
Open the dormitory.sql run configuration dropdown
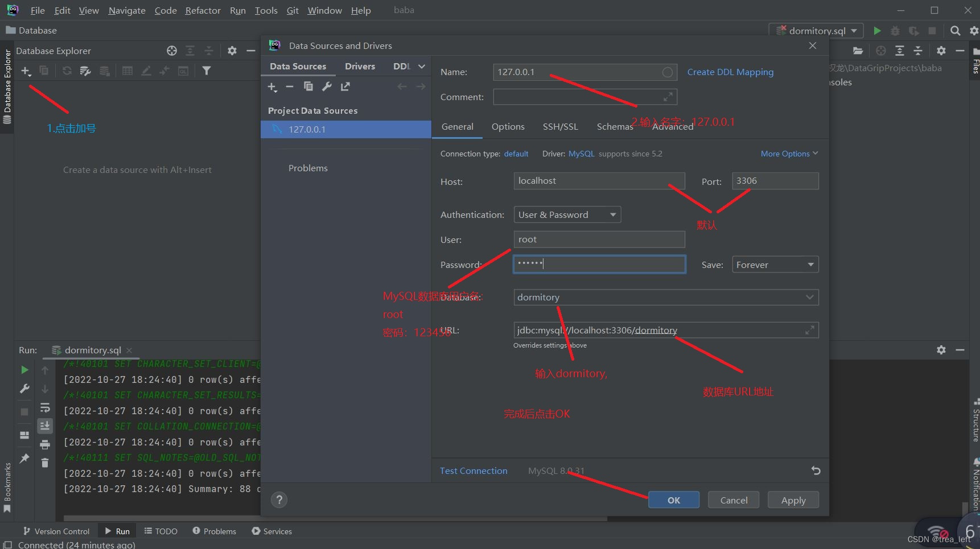(816, 31)
